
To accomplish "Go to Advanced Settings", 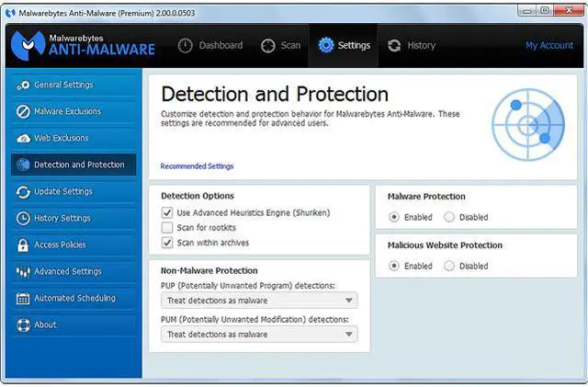I will coord(73,271).
